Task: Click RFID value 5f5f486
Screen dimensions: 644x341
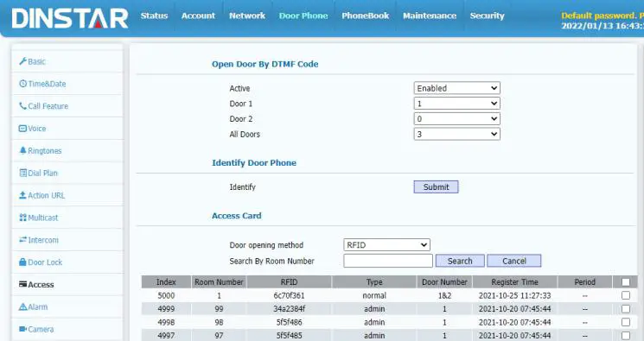Action: pos(289,322)
